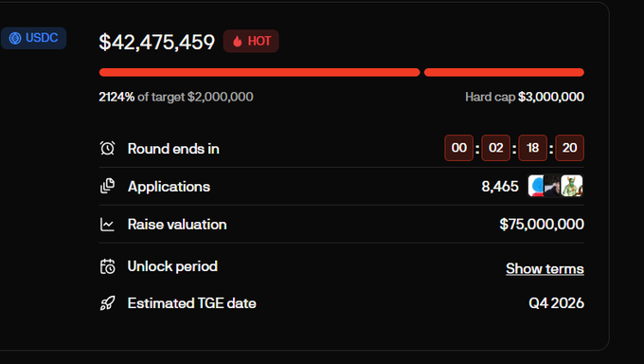The height and width of the screenshot is (364, 644).
Task: Click the alarm clock icon
Action: (x=108, y=148)
